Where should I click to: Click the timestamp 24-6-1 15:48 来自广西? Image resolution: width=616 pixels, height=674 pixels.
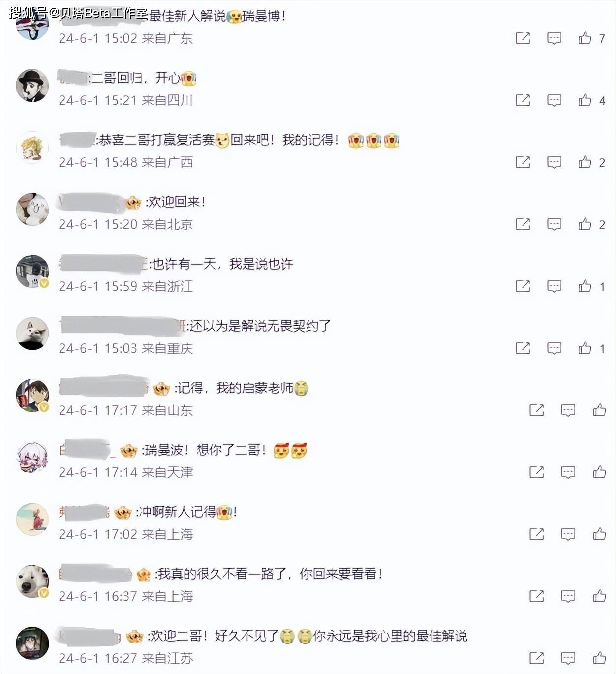pyautogui.click(x=125, y=162)
